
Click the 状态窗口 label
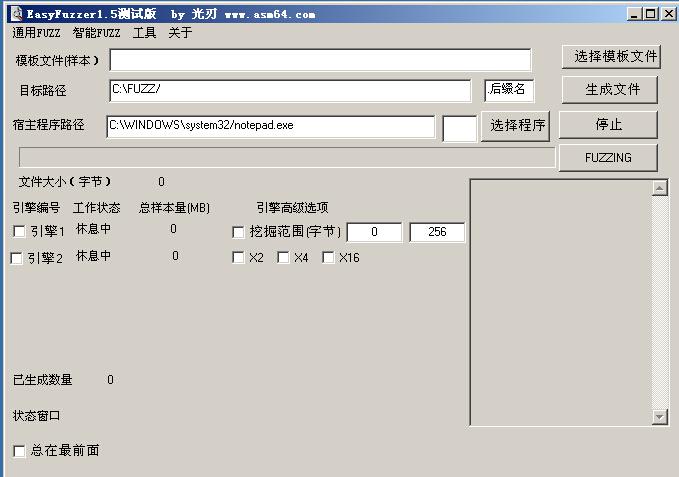pyautogui.click(x=36, y=416)
